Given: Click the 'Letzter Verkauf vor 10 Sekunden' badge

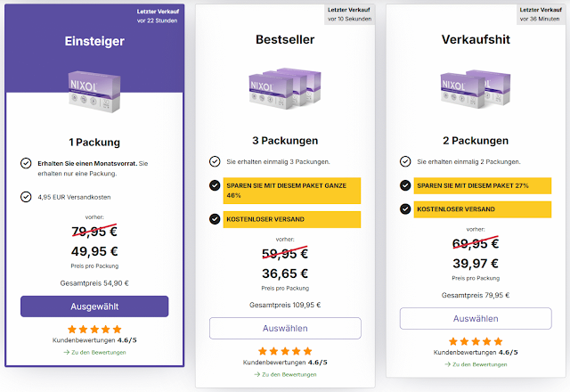Looking at the screenshot, I should (x=349, y=14).
